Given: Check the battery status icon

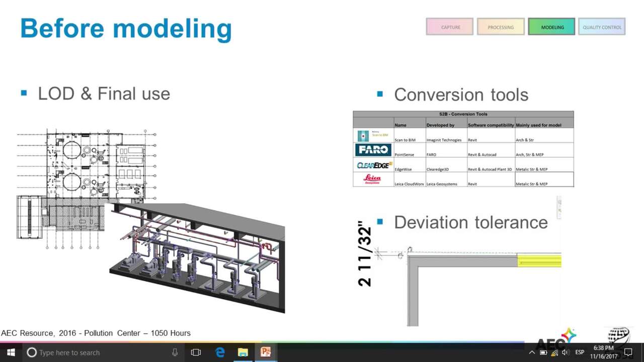Looking at the screenshot, I should point(543,352).
